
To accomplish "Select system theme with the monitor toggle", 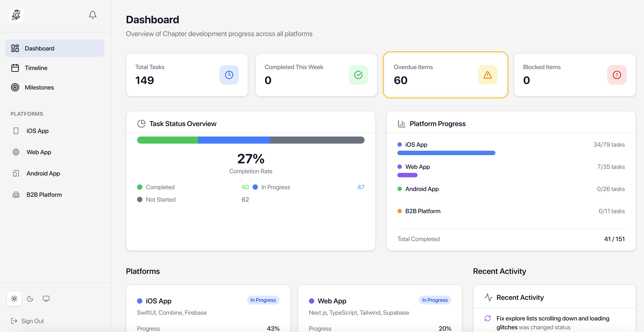I will pyautogui.click(x=46, y=299).
